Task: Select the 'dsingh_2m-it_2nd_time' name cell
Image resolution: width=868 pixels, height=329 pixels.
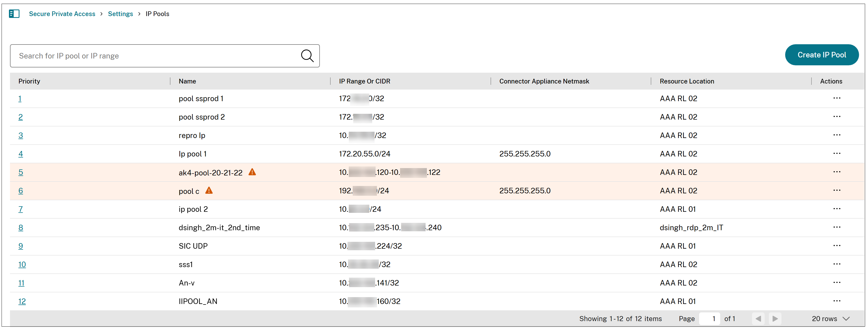Action: (x=219, y=227)
